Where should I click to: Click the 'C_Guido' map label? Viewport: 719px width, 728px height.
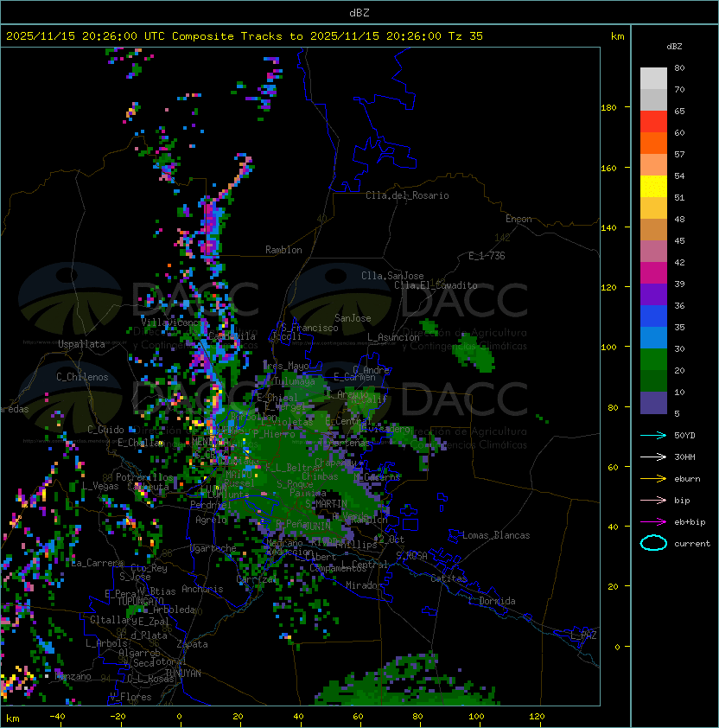105,430
